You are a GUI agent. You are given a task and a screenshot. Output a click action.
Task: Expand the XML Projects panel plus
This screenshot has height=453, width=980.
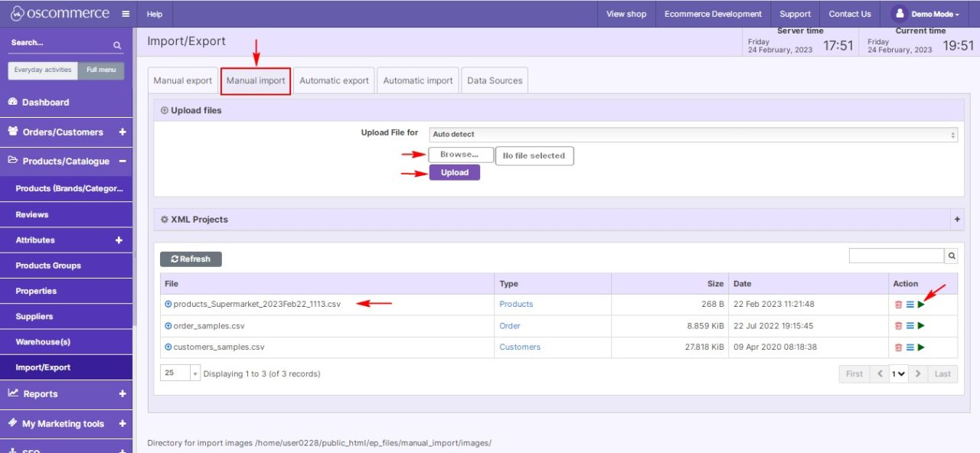(x=957, y=220)
